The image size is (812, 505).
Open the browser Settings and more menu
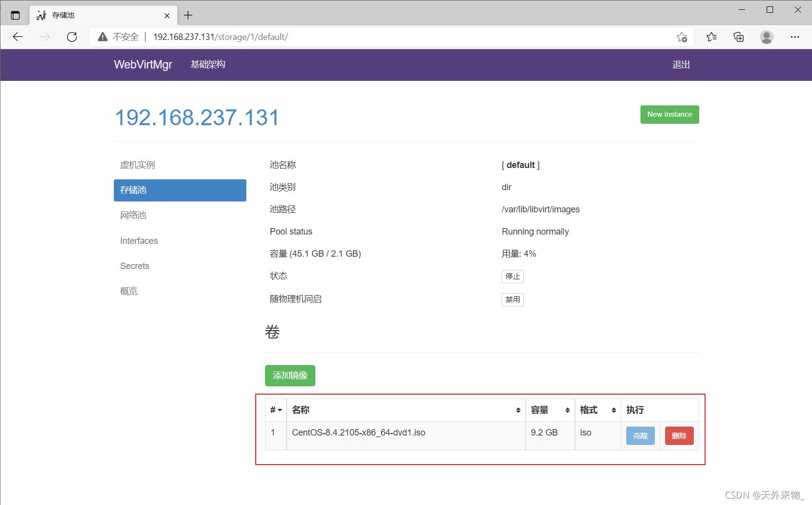tap(795, 37)
